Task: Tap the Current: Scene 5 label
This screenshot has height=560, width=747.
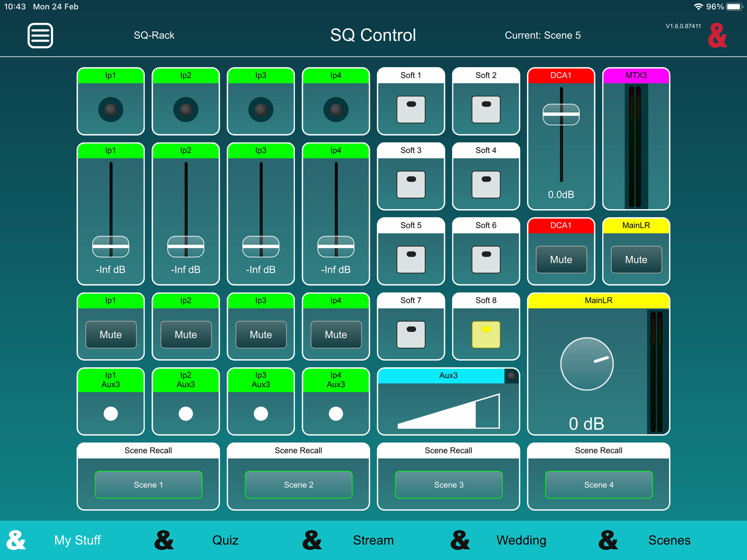Action: point(543,35)
